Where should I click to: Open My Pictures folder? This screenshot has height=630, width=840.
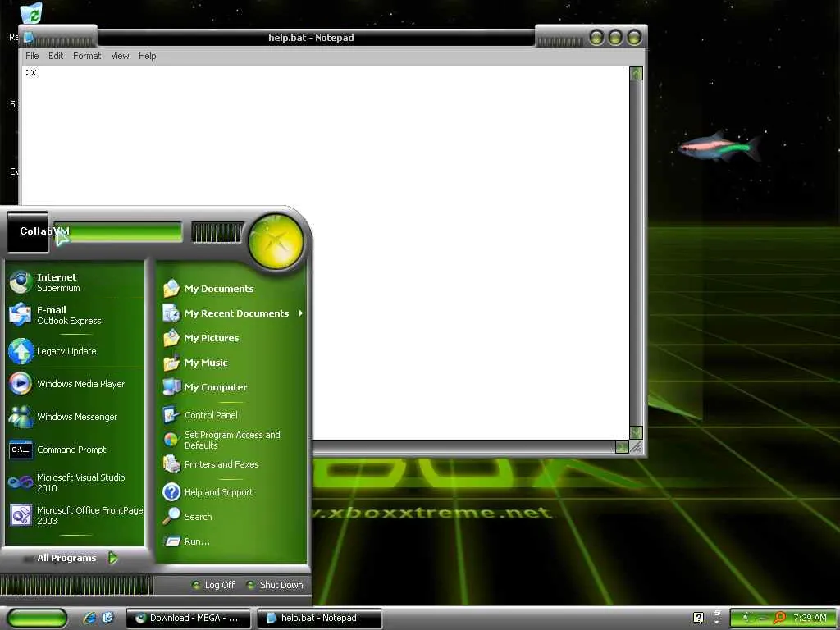(232, 338)
